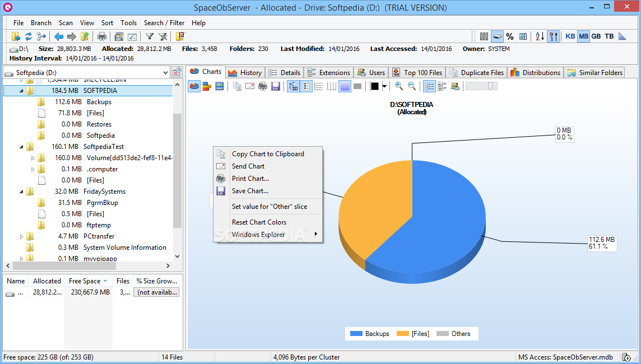Open the Top 100 Files tab

pos(417,73)
